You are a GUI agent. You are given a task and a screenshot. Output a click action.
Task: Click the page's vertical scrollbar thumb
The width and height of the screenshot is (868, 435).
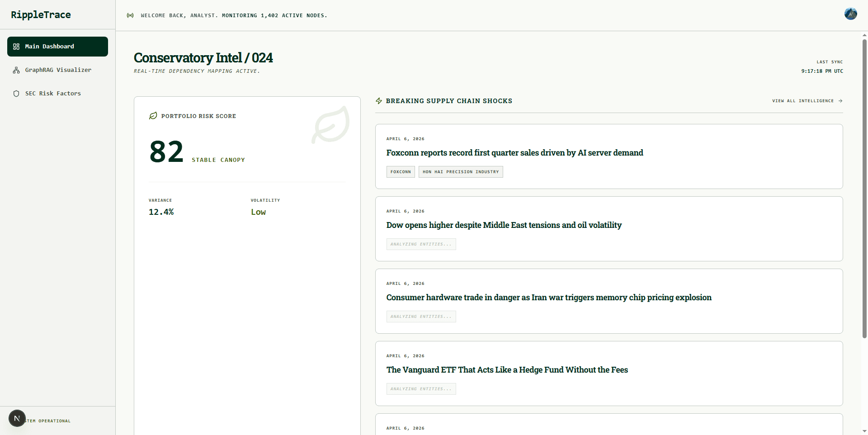(x=864, y=188)
